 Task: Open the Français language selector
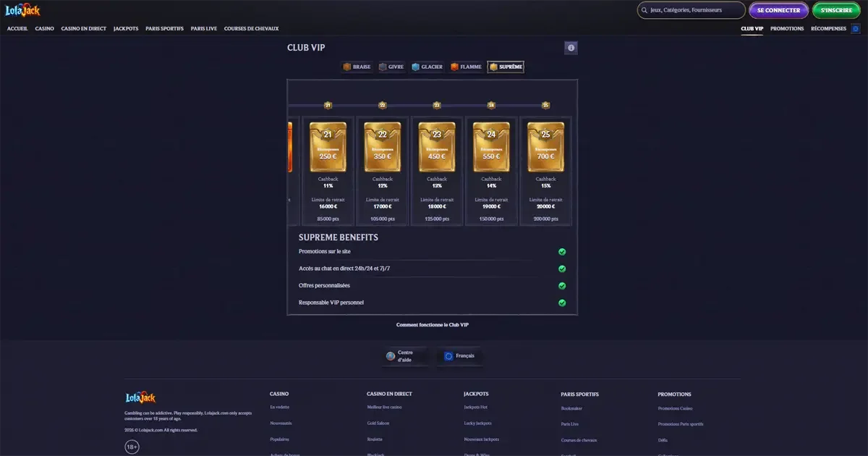point(460,356)
